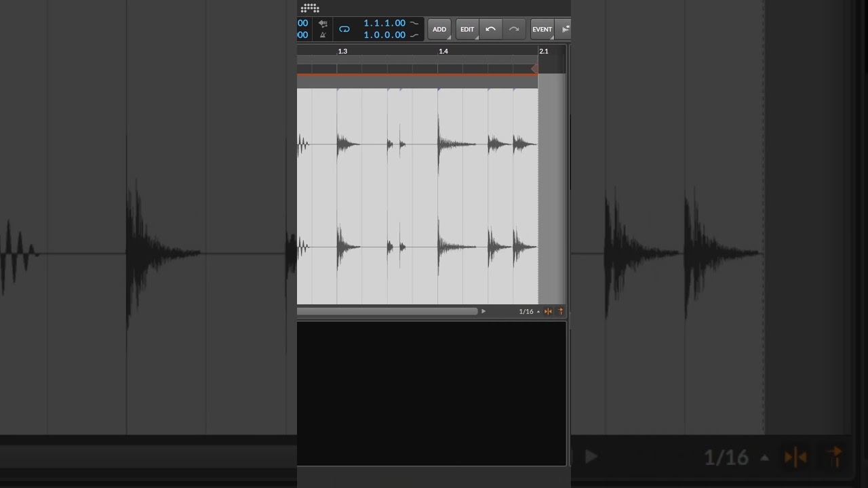Click the 1.3 ruler position

342,52
